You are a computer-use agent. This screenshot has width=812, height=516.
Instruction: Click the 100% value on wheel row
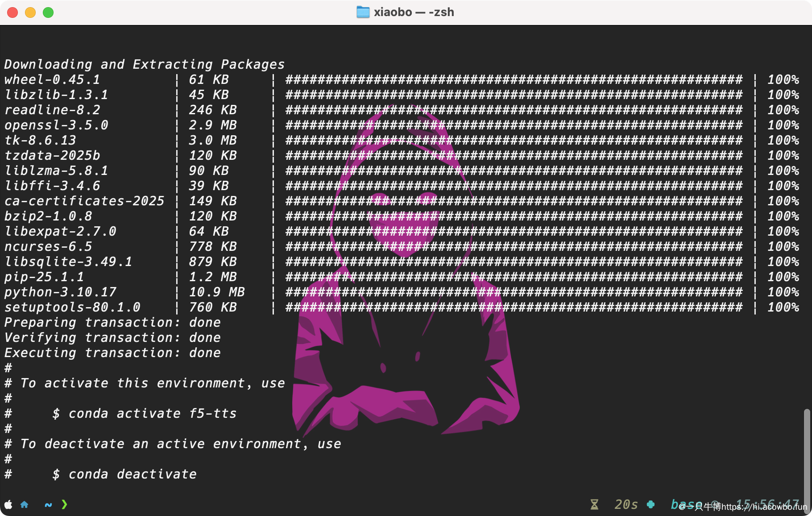pos(783,79)
